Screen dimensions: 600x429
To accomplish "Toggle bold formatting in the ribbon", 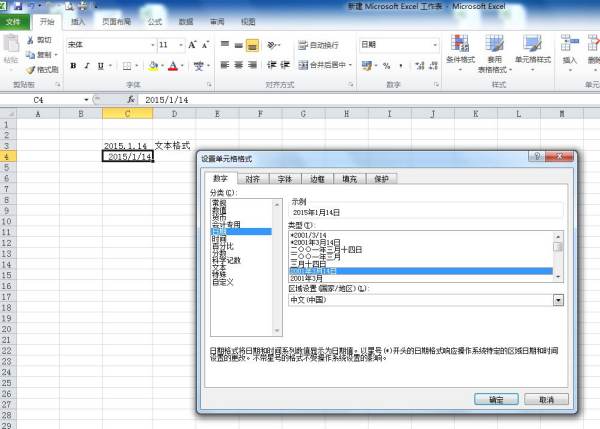I will (73, 66).
